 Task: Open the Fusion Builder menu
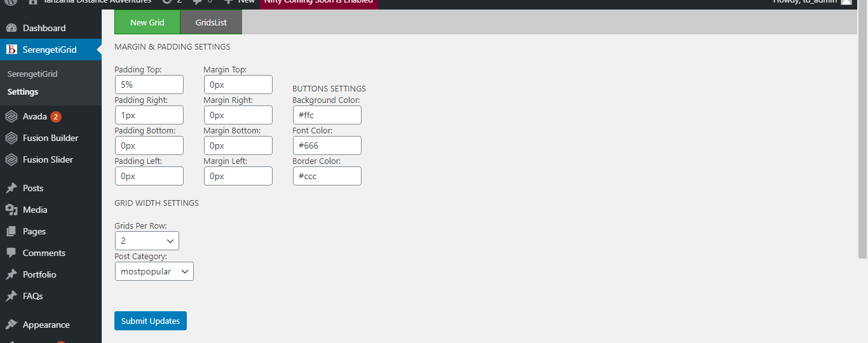click(x=51, y=138)
